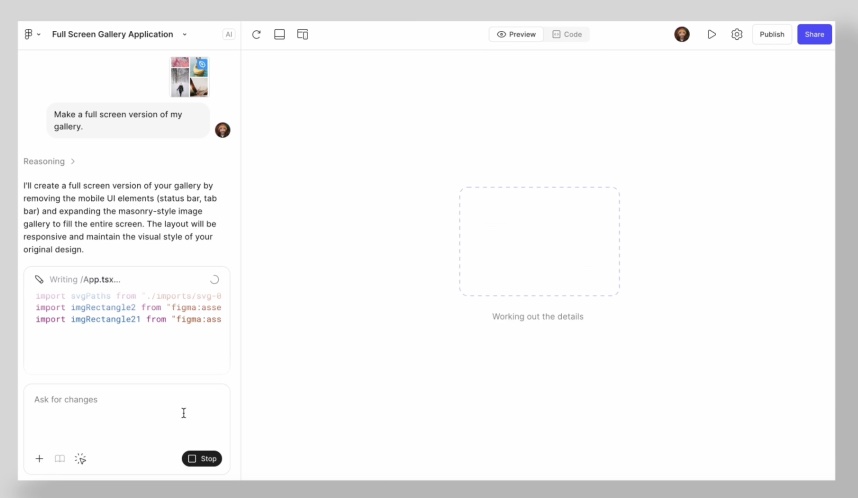Click the AI response paragraph text
Viewport: 858px width, 498px height.
(120, 217)
